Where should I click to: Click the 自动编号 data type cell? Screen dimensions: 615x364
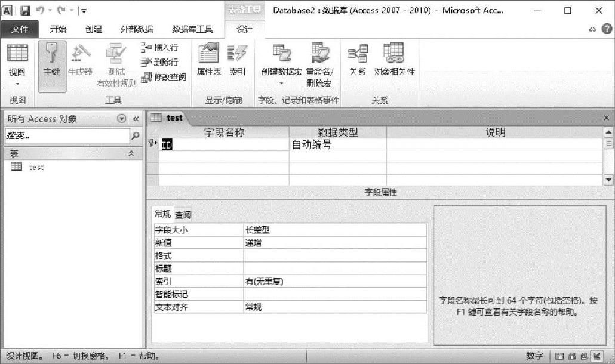pyautogui.click(x=338, y=144)
